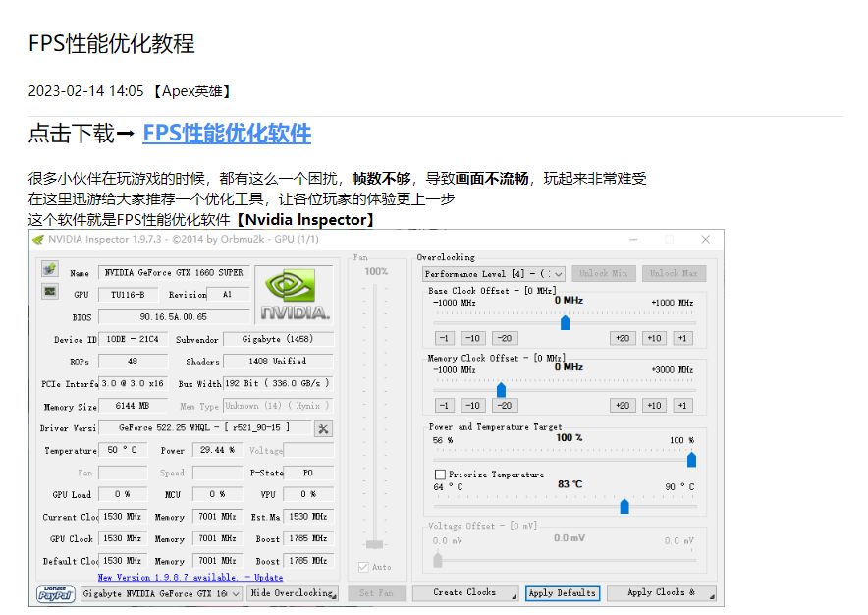Minimize the NVIDIA Inspector window
868x615 pixels.
(x=633, y=240)
